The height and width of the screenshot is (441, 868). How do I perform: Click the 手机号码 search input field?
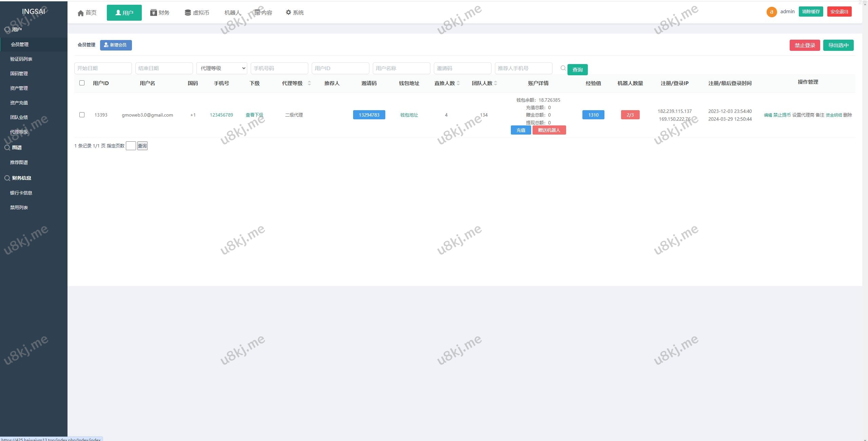(279, 68)
